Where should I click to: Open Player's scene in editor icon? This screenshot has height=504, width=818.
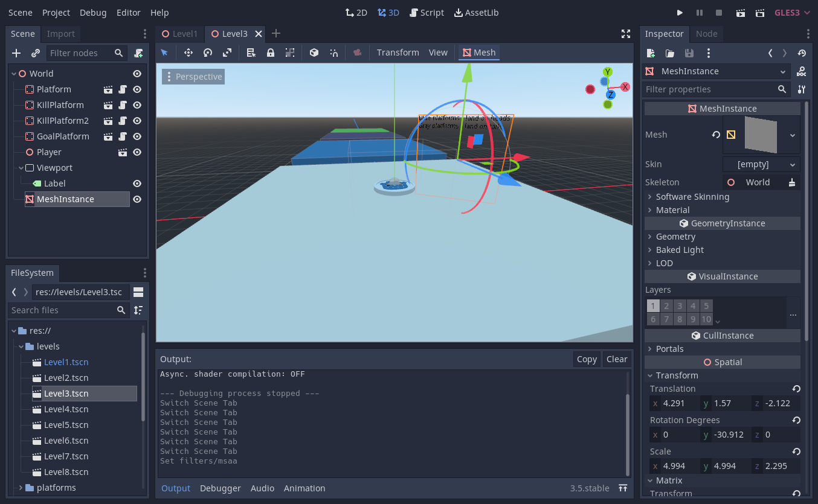point(123,152)
